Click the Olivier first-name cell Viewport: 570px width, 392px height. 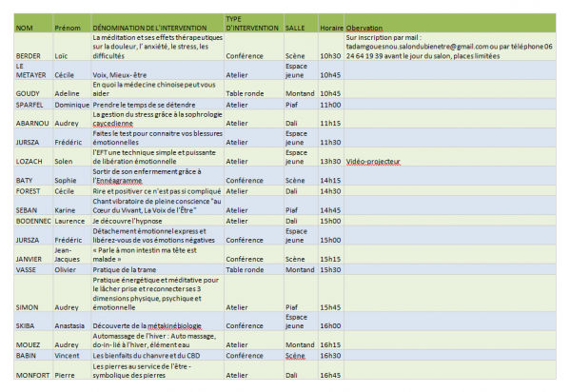72,269
